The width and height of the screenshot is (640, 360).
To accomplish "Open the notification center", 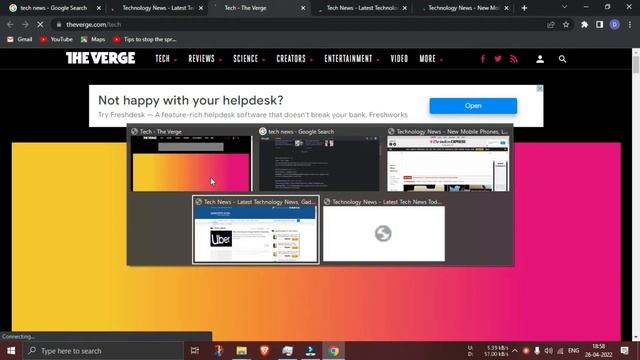I will click(624, 351).
